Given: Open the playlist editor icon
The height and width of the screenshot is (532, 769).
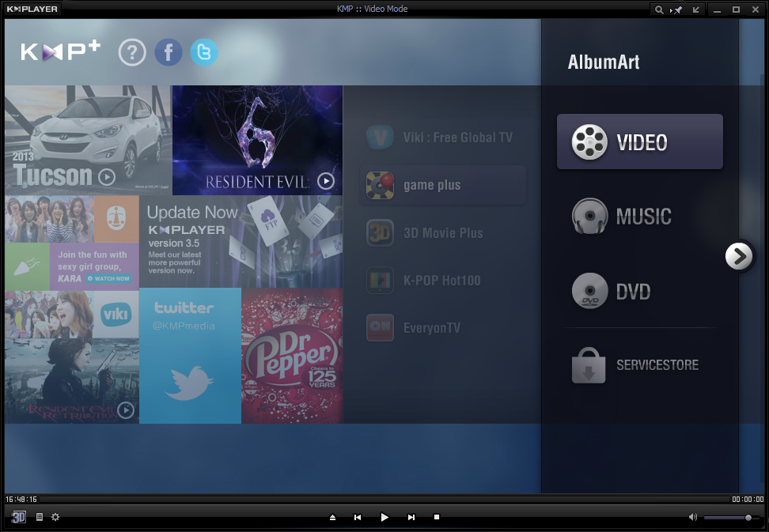Looking at the screenshot, I should (x=40, y=517).
